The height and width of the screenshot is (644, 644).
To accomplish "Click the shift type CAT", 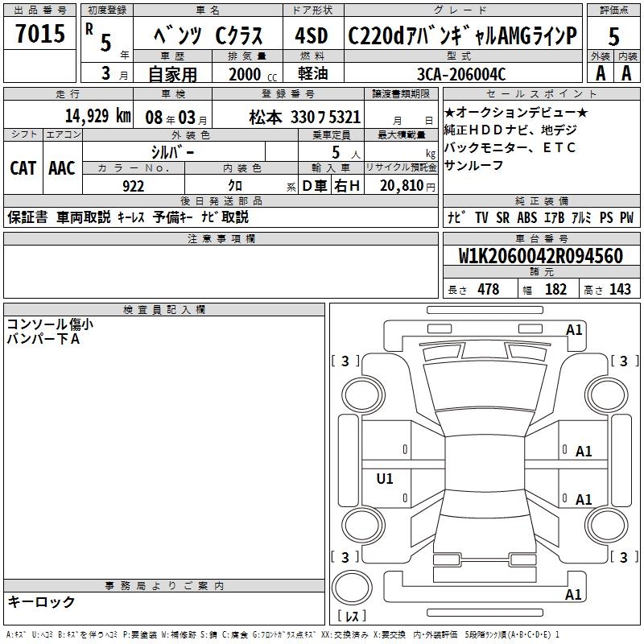I will (x=23, y=168).
